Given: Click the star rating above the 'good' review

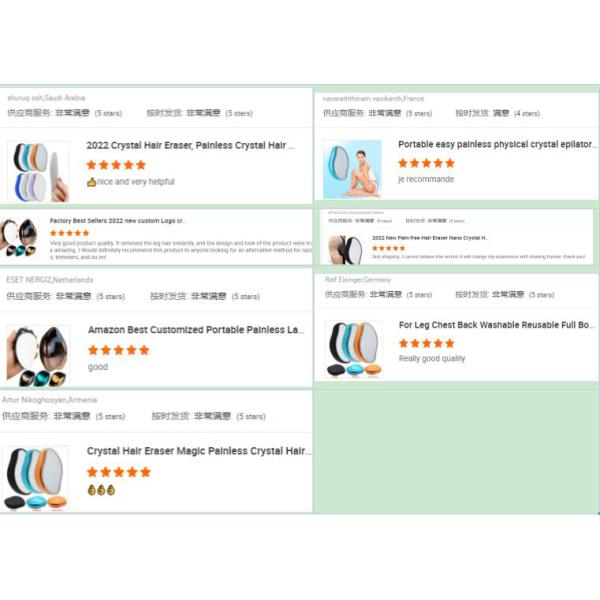Looking at the screenshot, I should tap(118, 350).
